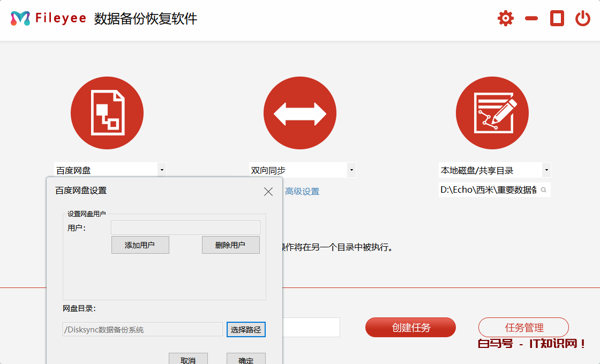Open the 高级设置 link
The height and width of the screenshot is (364, 600).
tap(302, 192)
